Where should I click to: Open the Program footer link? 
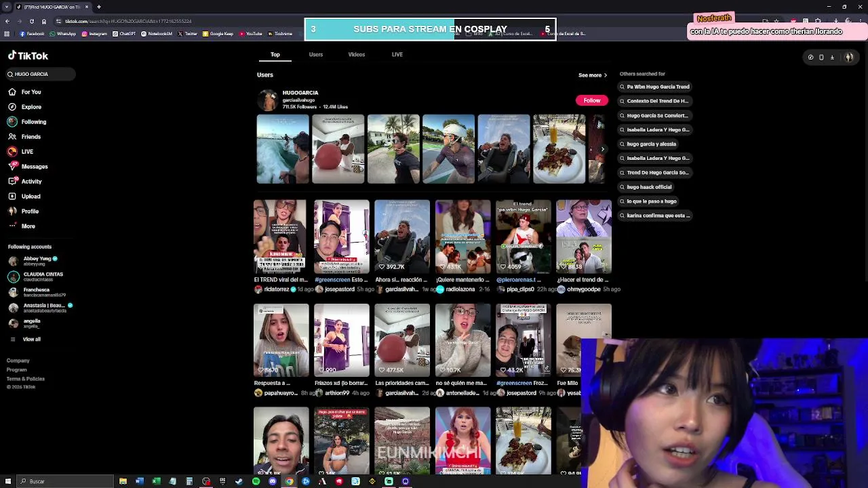tap(17, 369)
